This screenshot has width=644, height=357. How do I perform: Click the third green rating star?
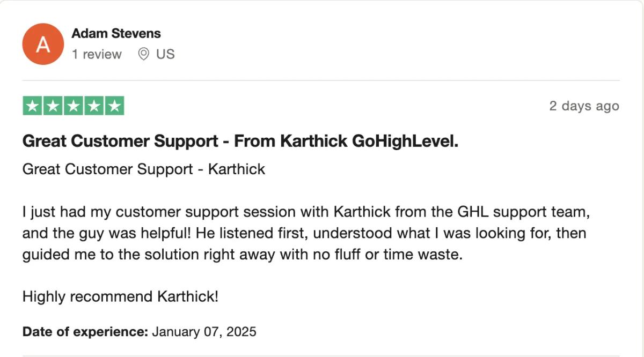[x=74, y=106]
